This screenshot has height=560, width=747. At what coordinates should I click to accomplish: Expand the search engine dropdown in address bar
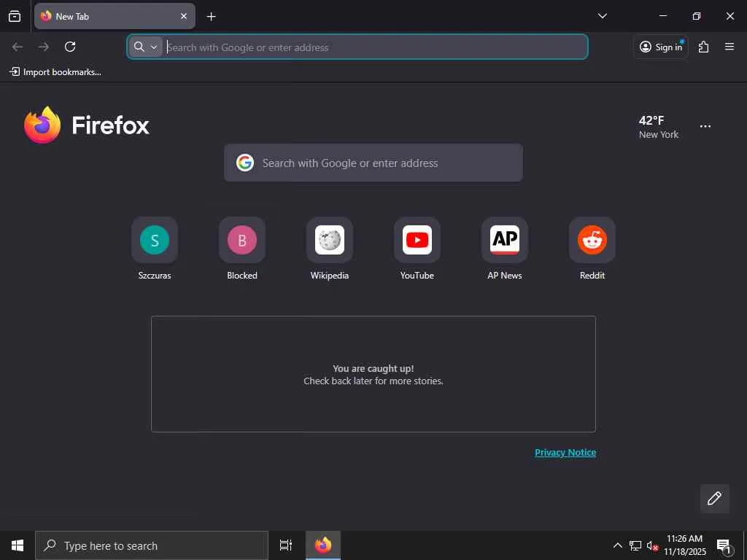pos(145,47)
